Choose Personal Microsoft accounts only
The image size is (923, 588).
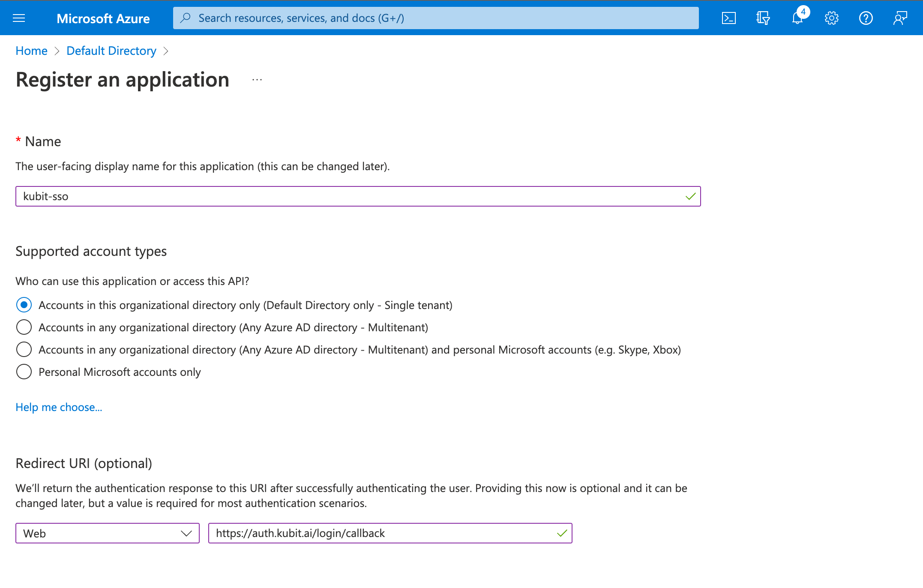pos(24,372)
